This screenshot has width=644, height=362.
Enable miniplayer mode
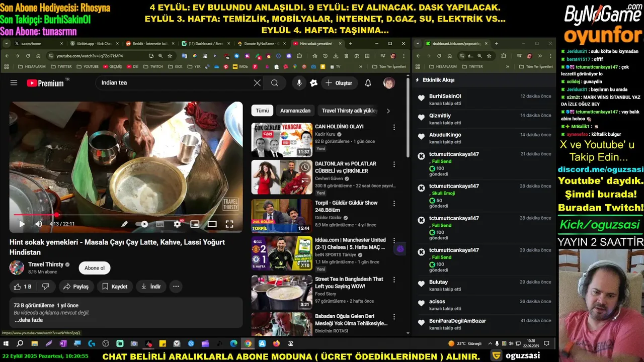click(x=195, y=224)
